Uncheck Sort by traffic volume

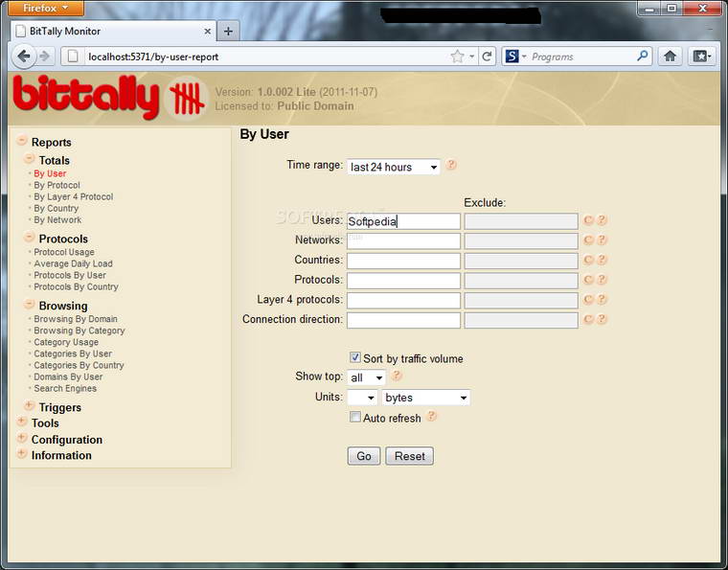pyautogui.click(x=355, y=358)
